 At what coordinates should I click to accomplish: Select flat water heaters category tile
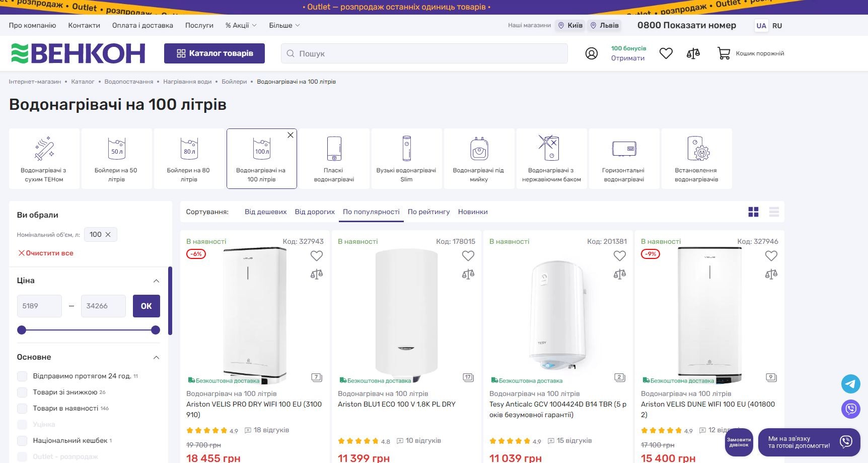(x=334, y=159)
